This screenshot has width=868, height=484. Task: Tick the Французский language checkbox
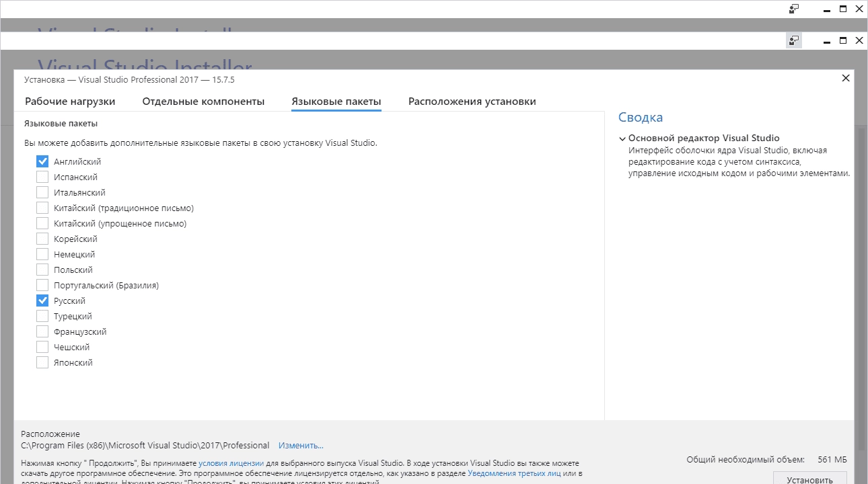pyautogui.click(x=42, y=331)
